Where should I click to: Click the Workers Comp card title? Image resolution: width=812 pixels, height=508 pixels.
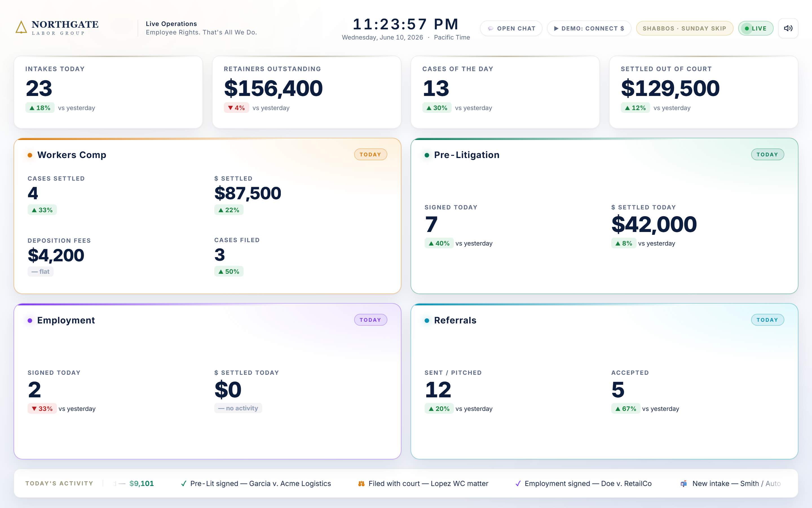click(72, 155)
